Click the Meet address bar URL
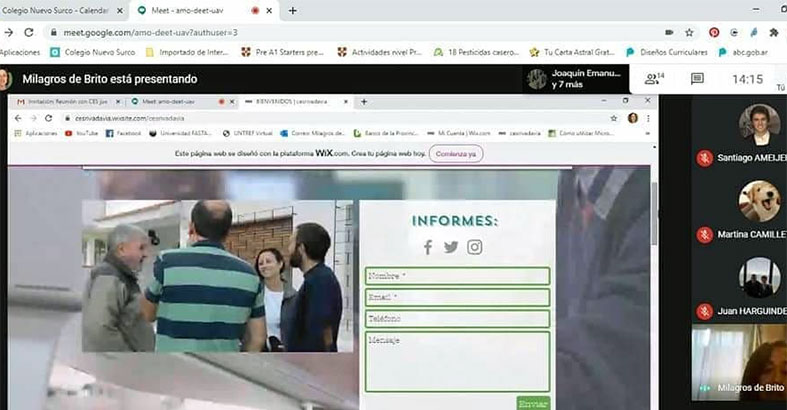The height and width of the screenshot is (410, 787). tap(151, 33)
